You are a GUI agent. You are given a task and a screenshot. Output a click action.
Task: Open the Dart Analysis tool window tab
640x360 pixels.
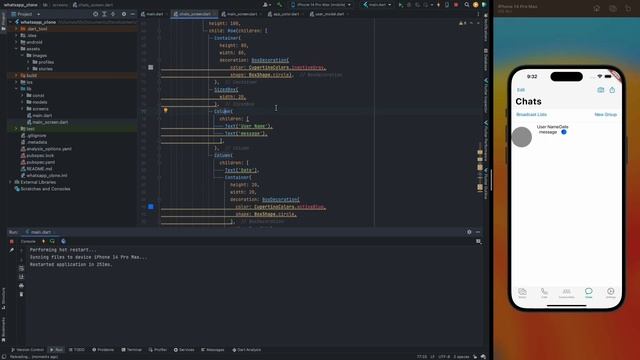coord(247,350)
